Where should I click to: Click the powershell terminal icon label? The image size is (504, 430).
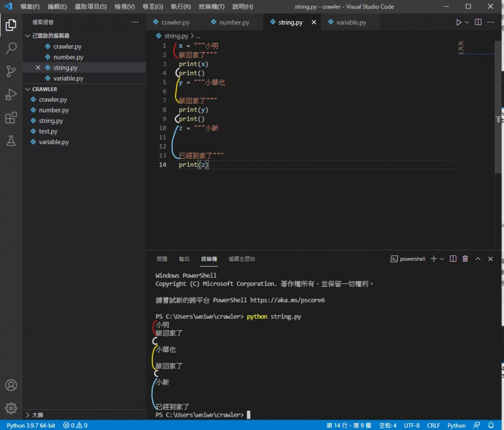pyautogui.click(x=408, y=259)
